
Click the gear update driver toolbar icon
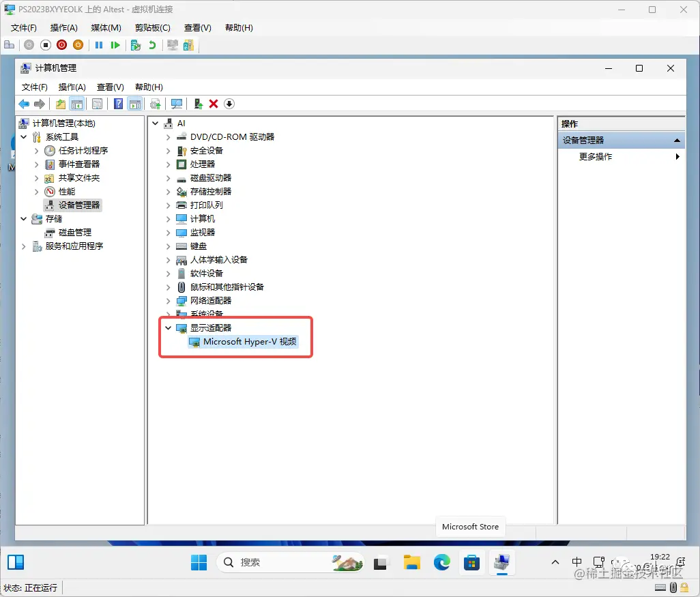tap(156, 104)
